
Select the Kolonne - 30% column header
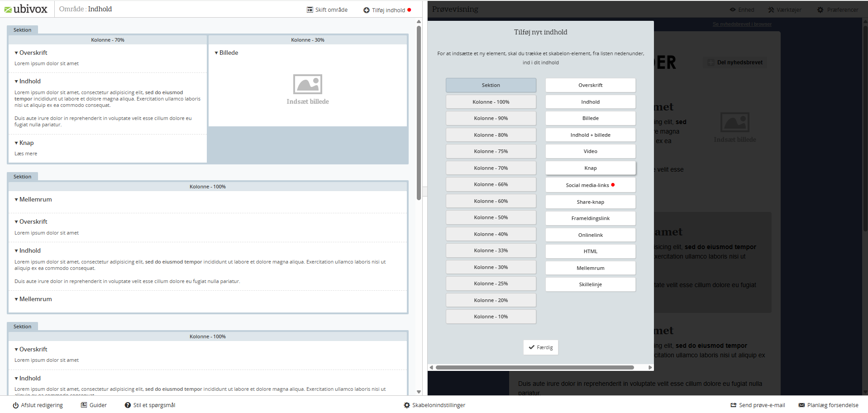(308, 40)
